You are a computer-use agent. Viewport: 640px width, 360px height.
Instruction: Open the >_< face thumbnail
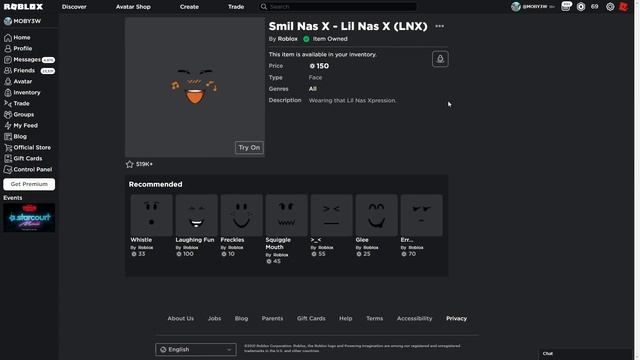[x=331, y=215]
